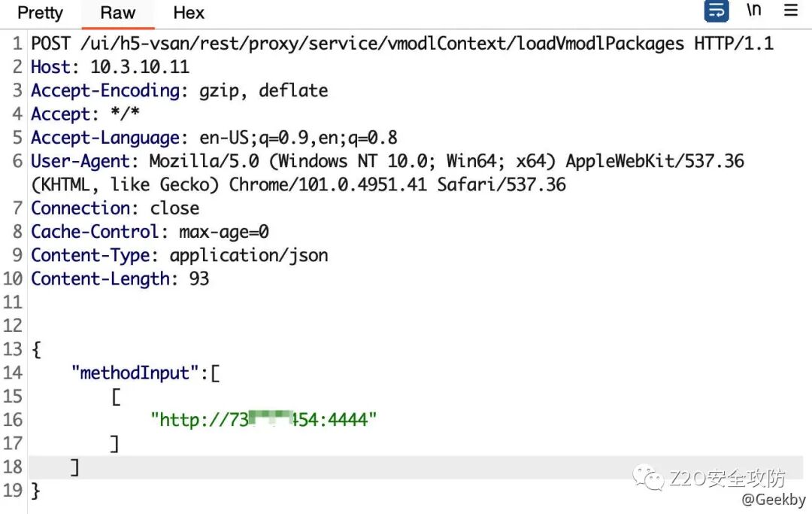Click the Chrome/101.0.4951.41 text

tap(328, 184)
